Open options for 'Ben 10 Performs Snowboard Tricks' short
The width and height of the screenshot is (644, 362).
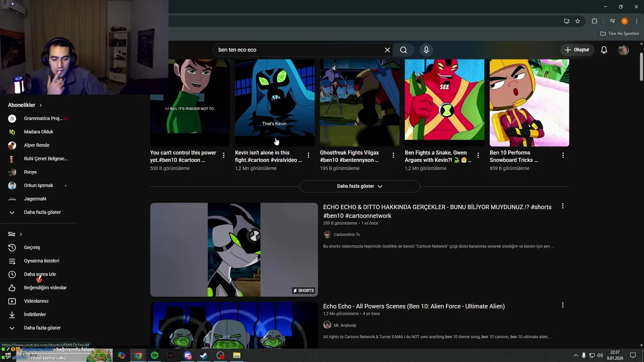coord(563,155)
